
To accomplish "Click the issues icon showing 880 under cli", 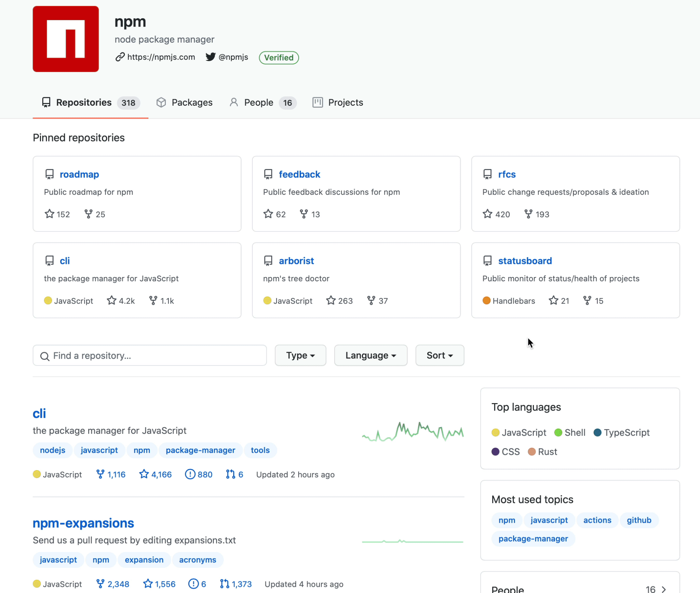I will 190,474.
